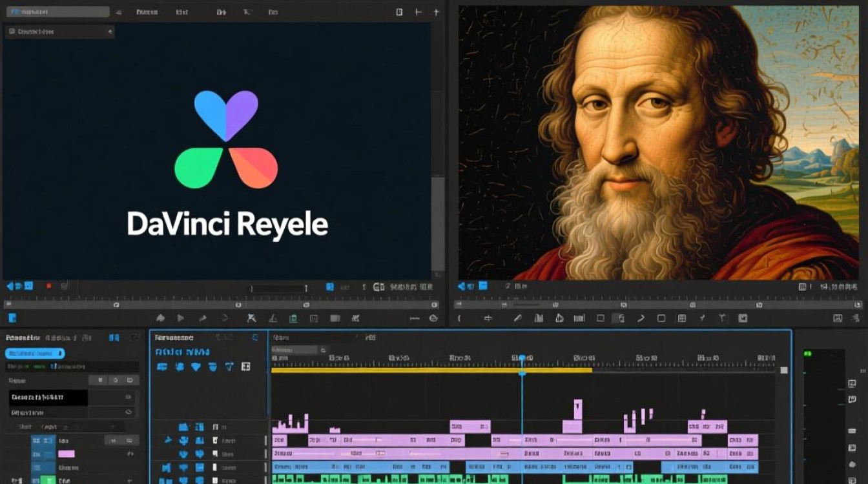Viewport: 868px width, 484px height.
Task: Select the barcode-style icon in the right viewer toolbar
Action: (579, 318)
